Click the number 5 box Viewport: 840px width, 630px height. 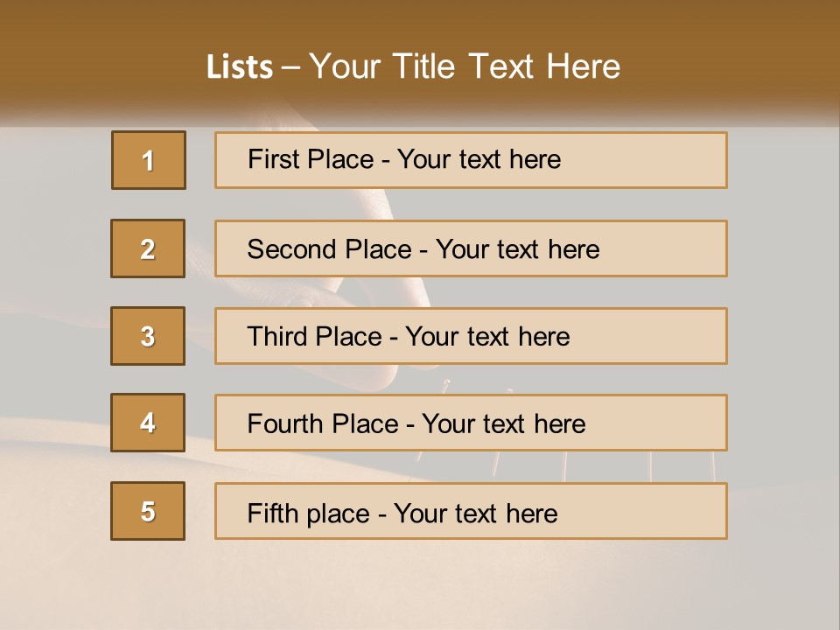[148, 511]
